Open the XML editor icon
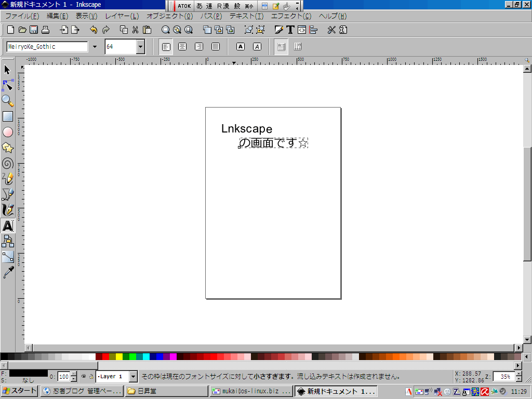This screenshot has width=532, height=399. coord(302,30)
